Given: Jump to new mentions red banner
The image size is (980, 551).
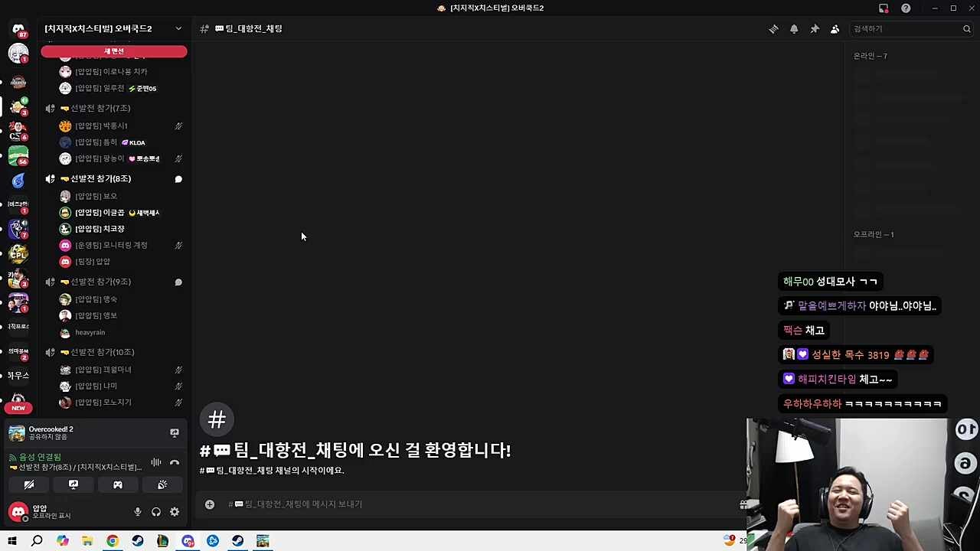Looking at the screenshot, I should click(x=114, y=51).
